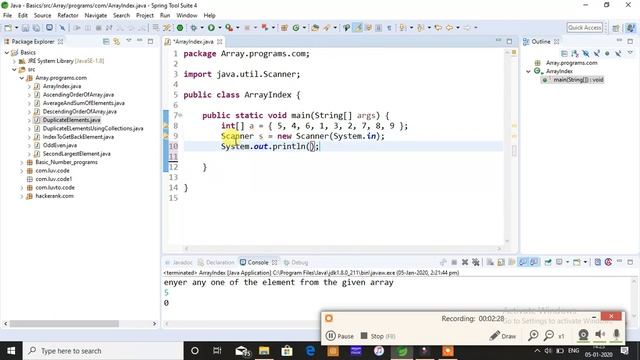This screenshot has height=360, width=640.
Task: Open the Source menu
Action: 42,16
